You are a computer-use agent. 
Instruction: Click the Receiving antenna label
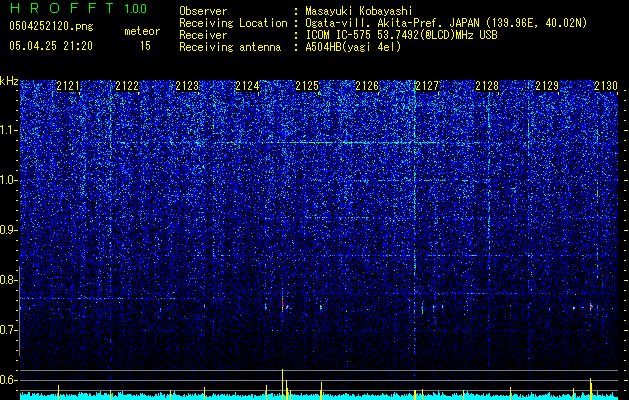point(230,47)
